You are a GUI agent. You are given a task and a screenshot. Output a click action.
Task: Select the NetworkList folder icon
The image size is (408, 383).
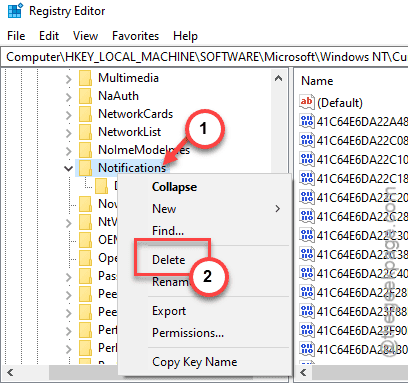85,132
